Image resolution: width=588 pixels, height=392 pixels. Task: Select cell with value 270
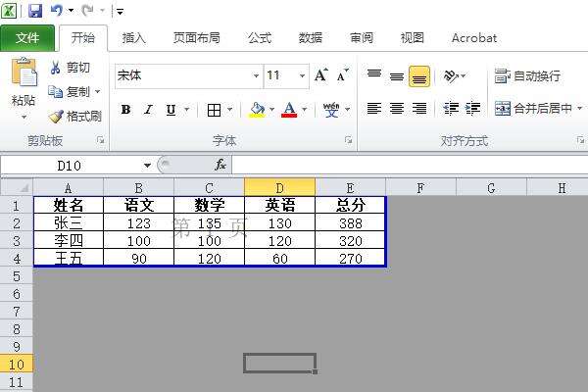tap(350, 258)
